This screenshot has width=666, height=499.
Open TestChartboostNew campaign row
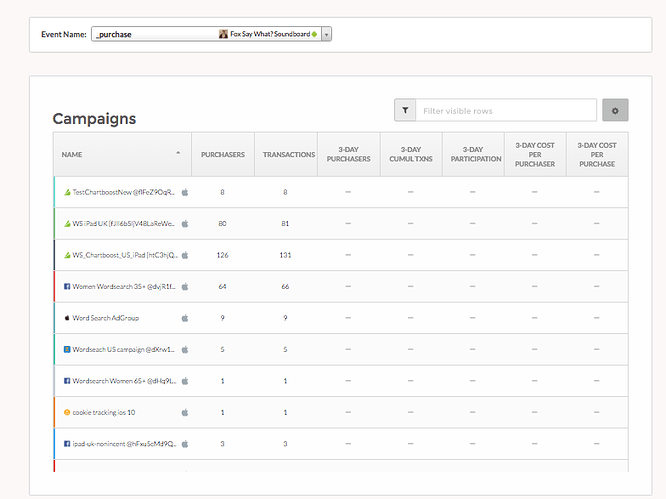[341, 192]
